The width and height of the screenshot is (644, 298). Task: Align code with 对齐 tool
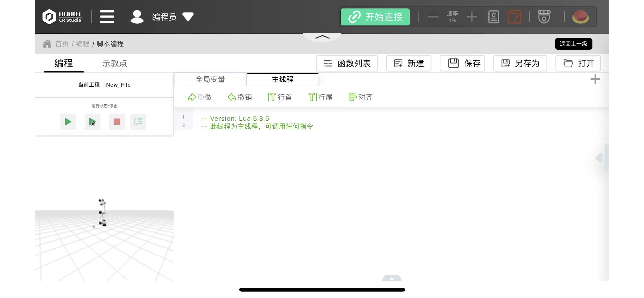361,97
